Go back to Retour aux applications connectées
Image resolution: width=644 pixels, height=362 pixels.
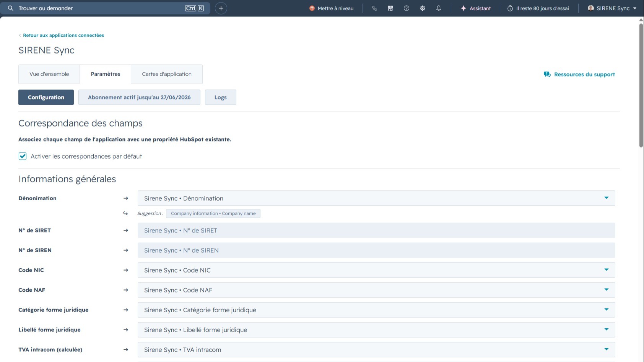pyautogui.click(x=63, y=35)
